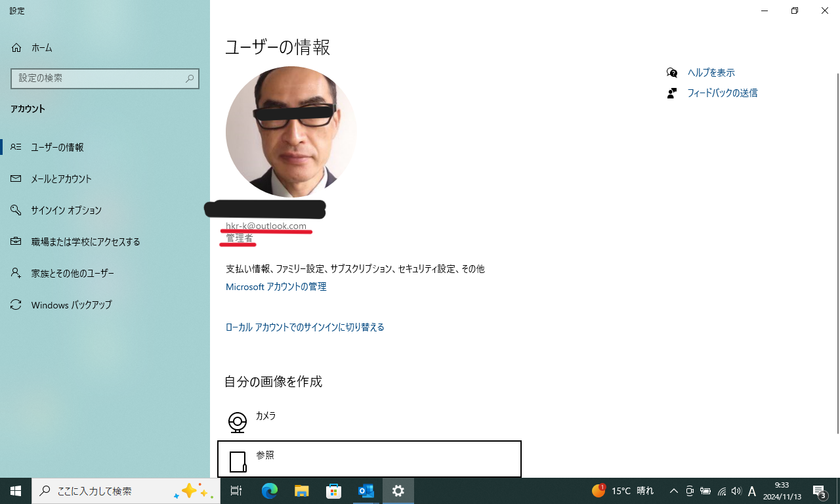Click the Windows バックアップ circular arrow icon
Image resolution: width=840 pixels, height=504 pixels.
tap(16, 304)
